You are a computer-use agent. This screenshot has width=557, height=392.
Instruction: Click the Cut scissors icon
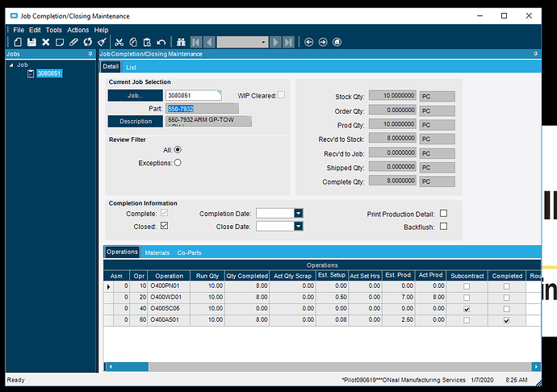coord(119,42)
